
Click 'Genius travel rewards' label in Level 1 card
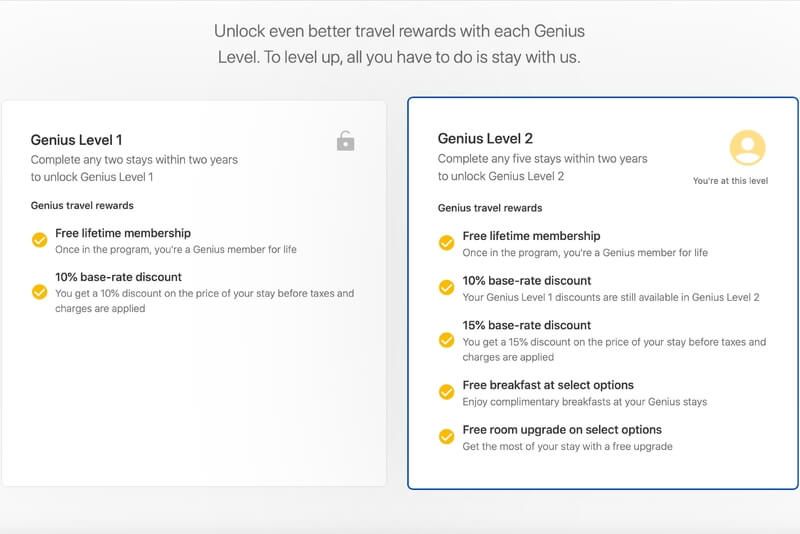coord(82,206)
